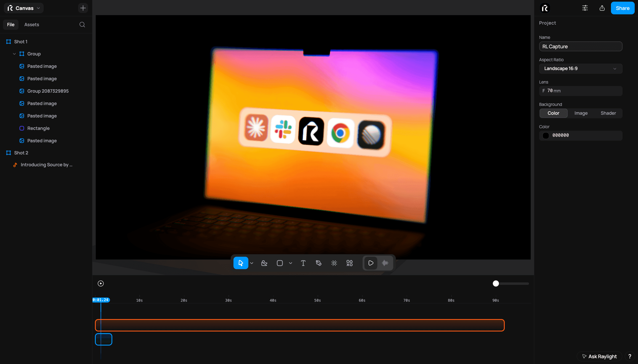Adjust the timeline zoom slider handle
The image size is (638, 364).
click(x=496, y=283)
